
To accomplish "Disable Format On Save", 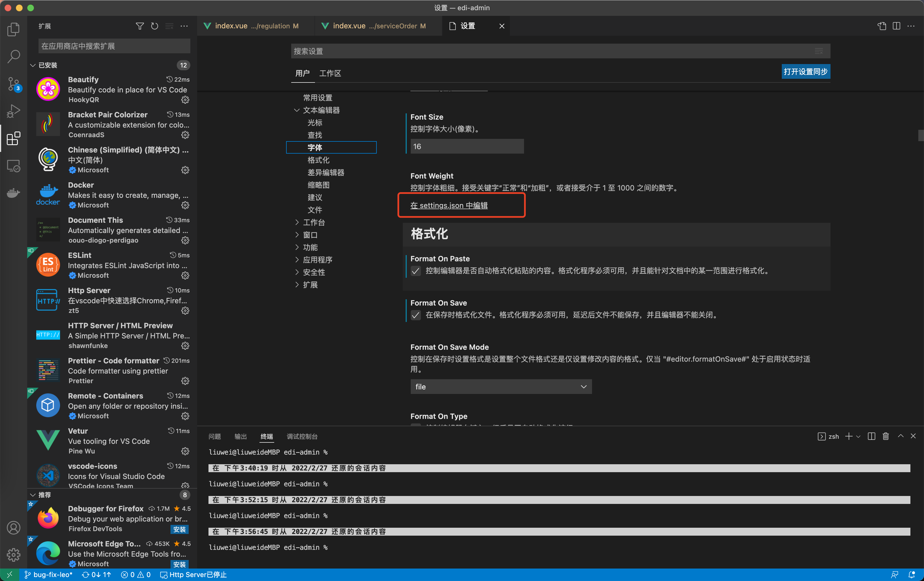I will [416, 315].
